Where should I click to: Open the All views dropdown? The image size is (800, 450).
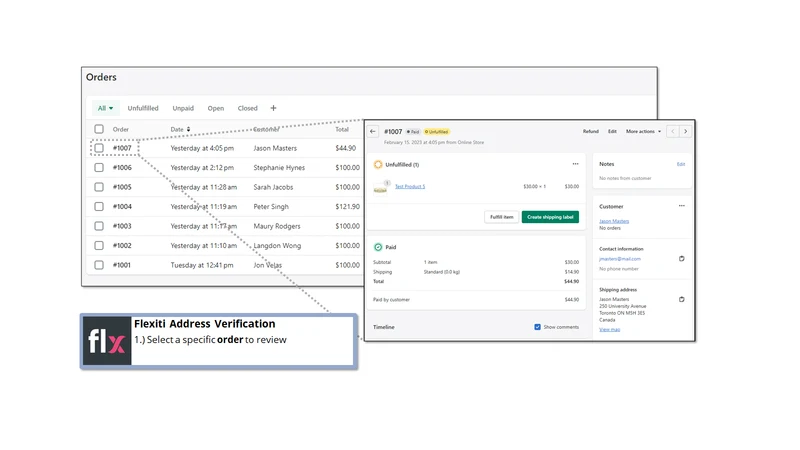(106, 108)
